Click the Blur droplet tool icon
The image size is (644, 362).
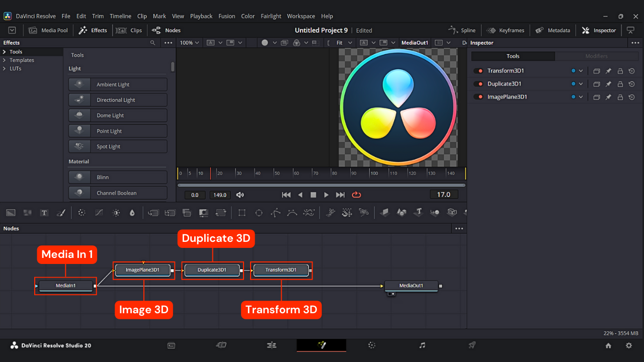click(x=132, y=213)
